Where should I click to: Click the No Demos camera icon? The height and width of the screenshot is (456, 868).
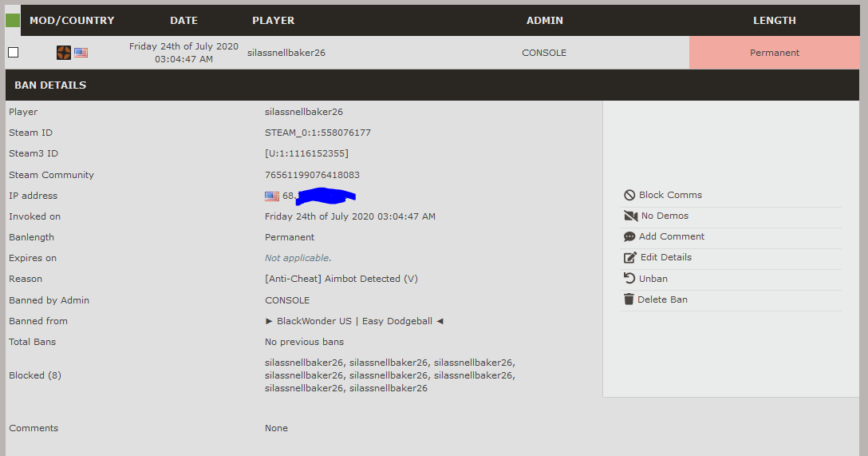pos(630,216)
